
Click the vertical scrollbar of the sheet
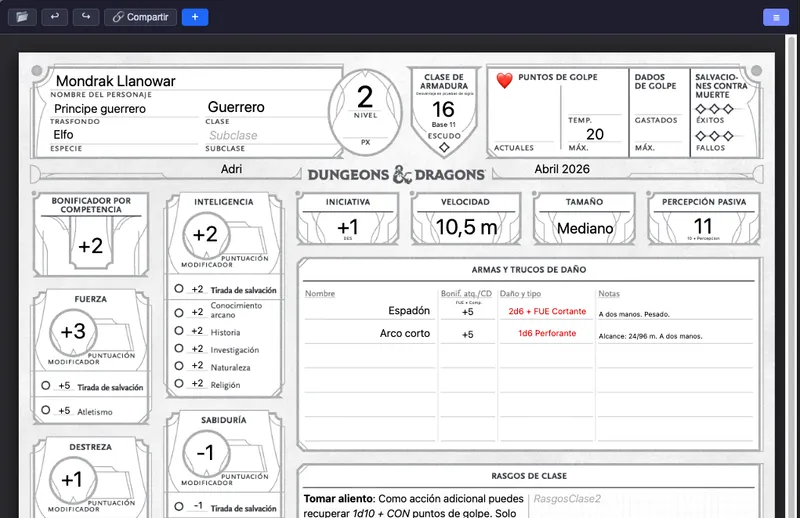791,276
